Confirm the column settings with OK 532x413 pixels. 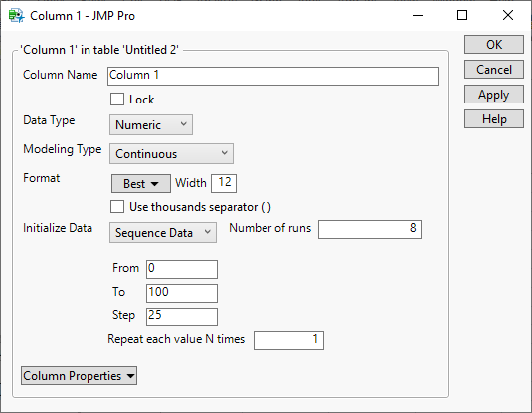[494, 44]
